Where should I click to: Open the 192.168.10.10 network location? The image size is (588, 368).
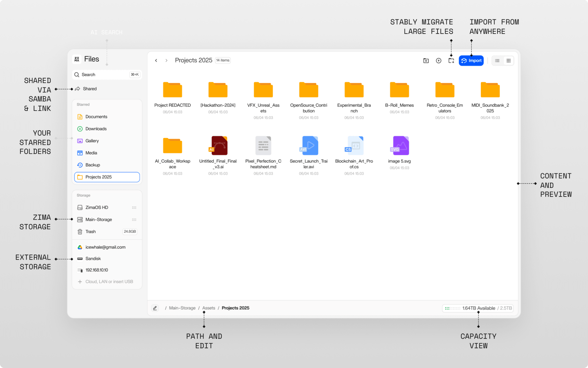(x=107, y=270)
